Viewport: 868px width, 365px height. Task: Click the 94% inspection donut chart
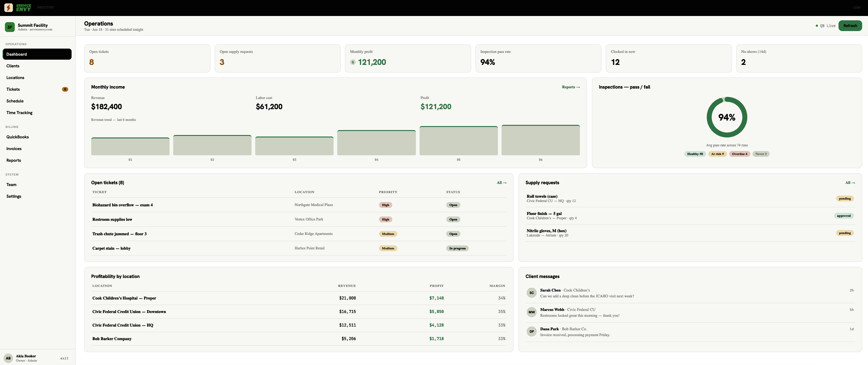pos(727,117)
